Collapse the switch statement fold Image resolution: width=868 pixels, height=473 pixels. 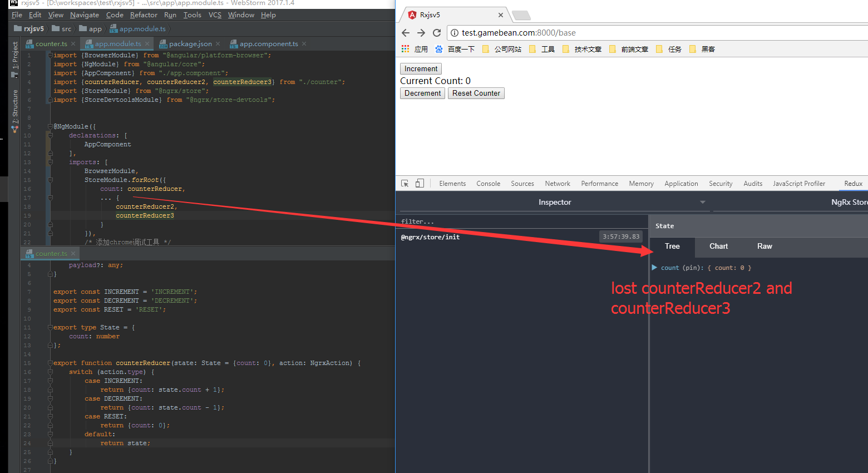(x=50, y=372)
